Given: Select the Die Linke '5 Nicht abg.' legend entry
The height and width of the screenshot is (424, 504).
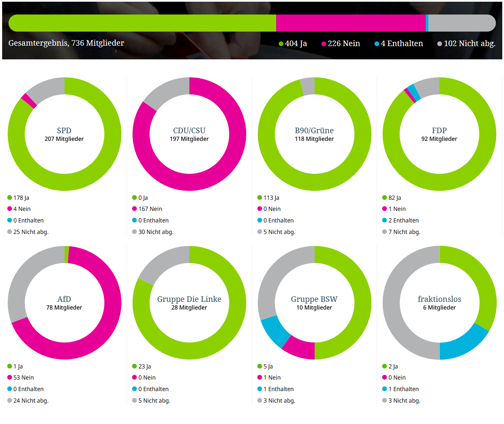Looking at the screenshot, I should point(151,401).
